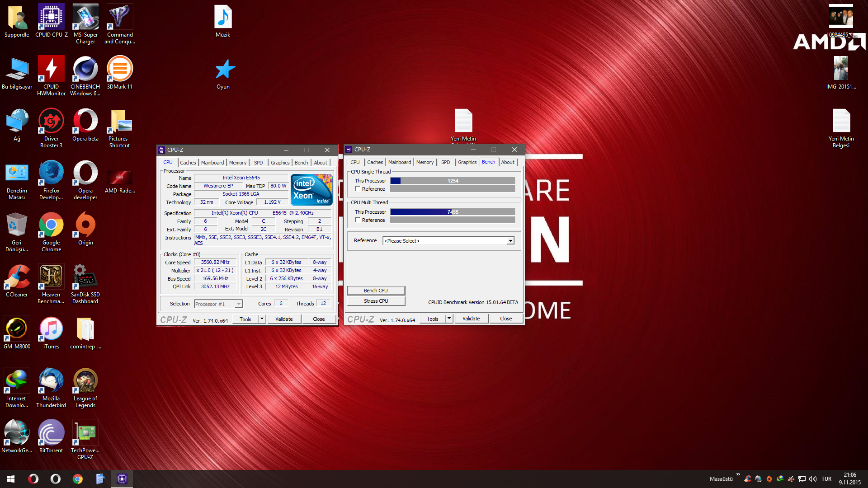
Task: Open CPUID HWMonitor desktop icon
Action: [51, 76]
